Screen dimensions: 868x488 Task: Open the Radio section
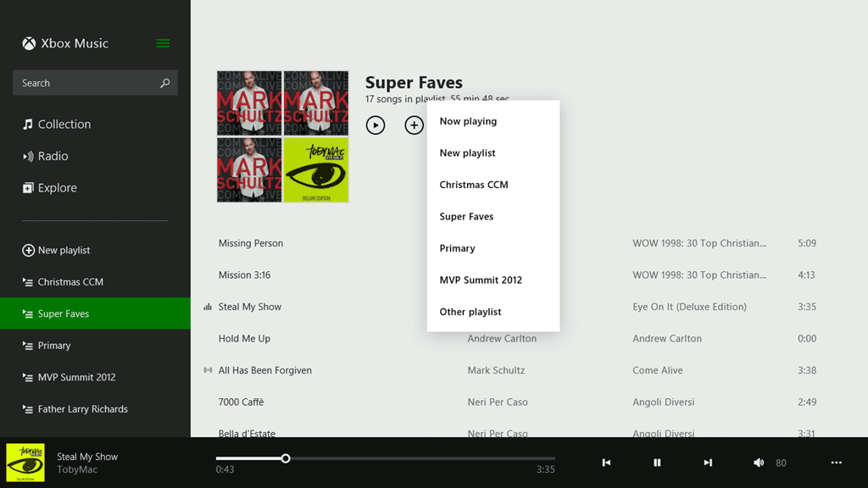point(53,156)
